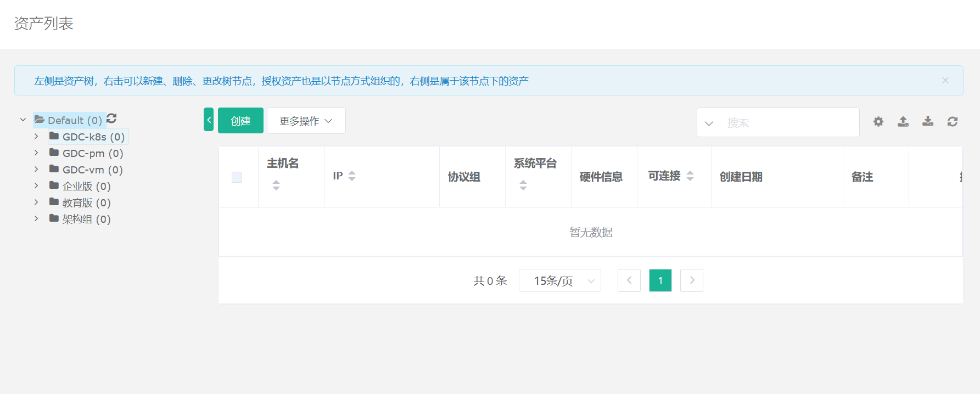
Task: Expand the 企业版 node
Action: pyautogui.click(x=36, y=185)
